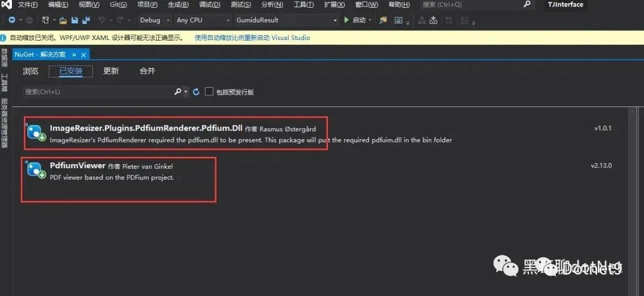Toggle the 包括预发行版 checkbox
Viewport: 644px width, 296px height.
point(209,91)
